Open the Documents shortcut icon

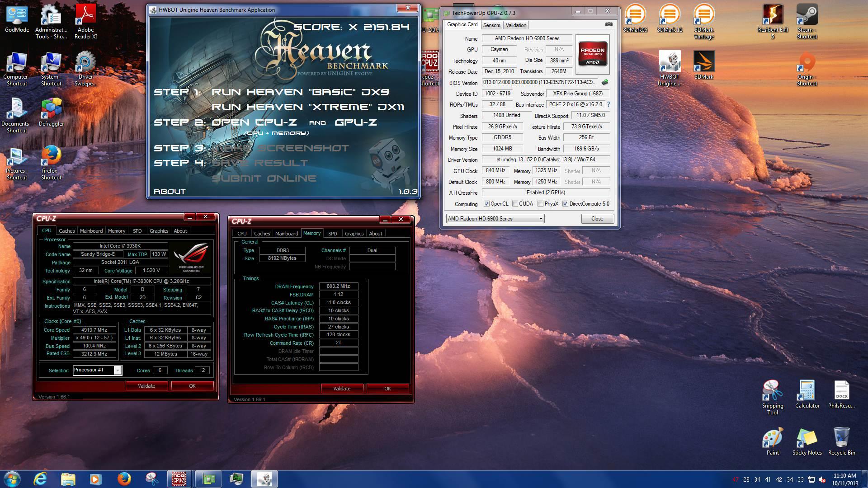[x=17, y=116]
